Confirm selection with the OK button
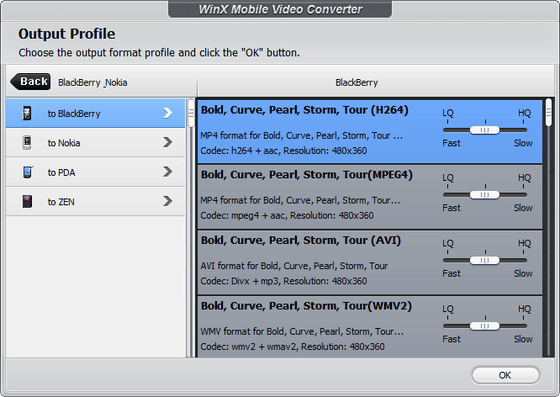Screen dimensions: 560x397 click(505, 375)
